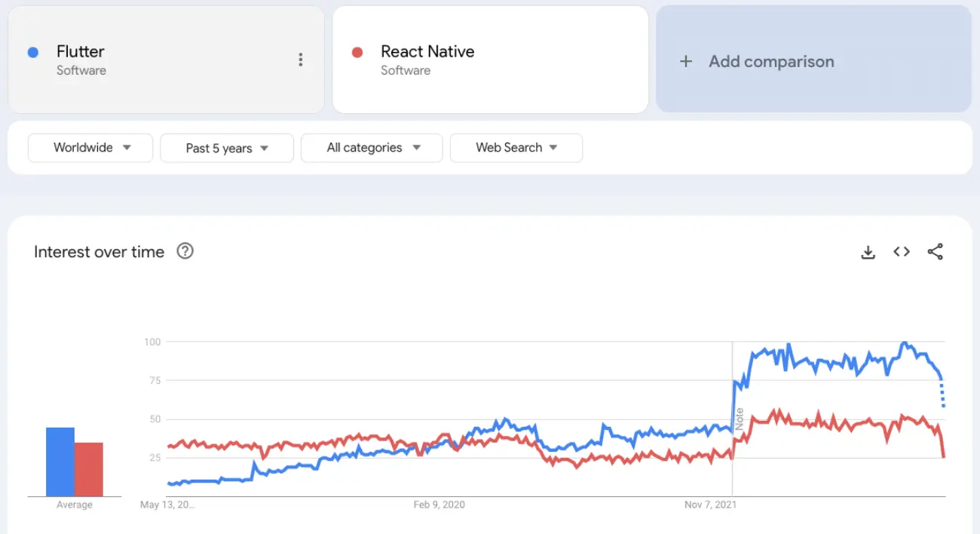Click the 75 value on the y-axis

point(155,380)
